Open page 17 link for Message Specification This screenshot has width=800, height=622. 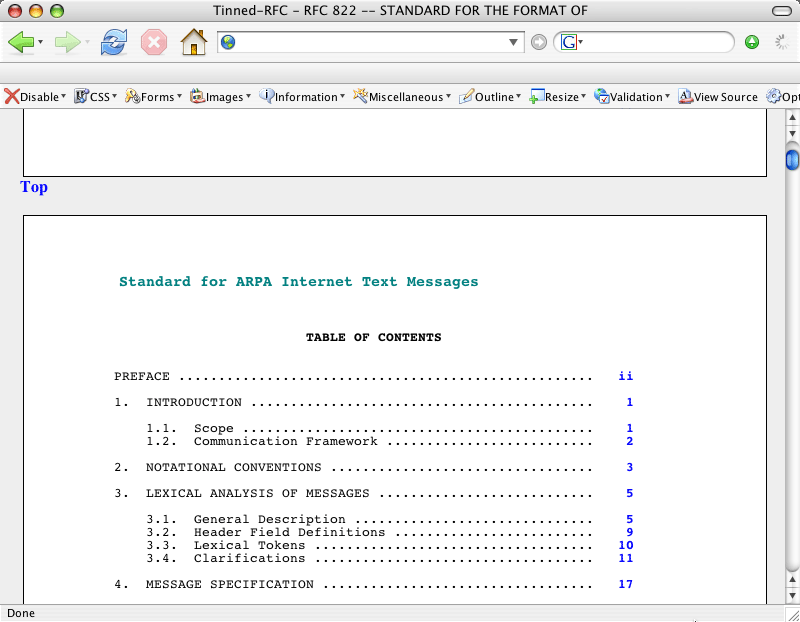pyautogui.click(x=626, y=584)
